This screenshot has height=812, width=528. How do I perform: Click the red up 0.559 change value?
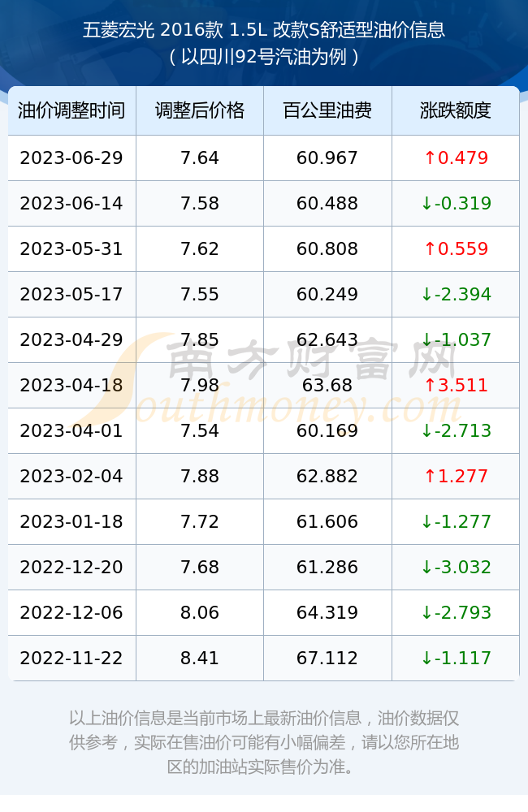tap(456, 249)
